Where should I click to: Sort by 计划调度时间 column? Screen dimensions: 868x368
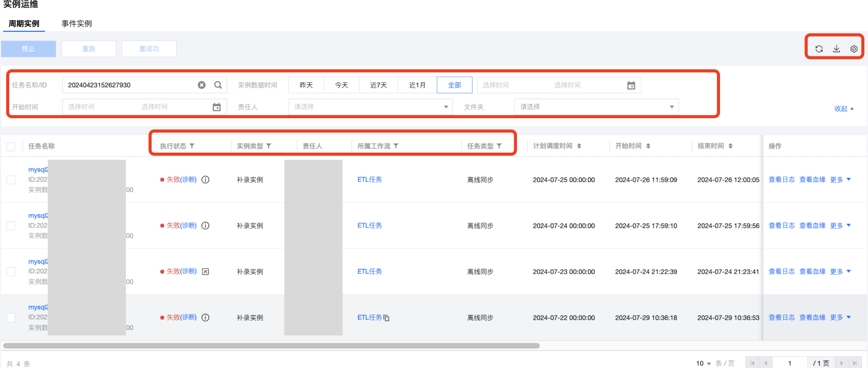[x=579, y=146]
